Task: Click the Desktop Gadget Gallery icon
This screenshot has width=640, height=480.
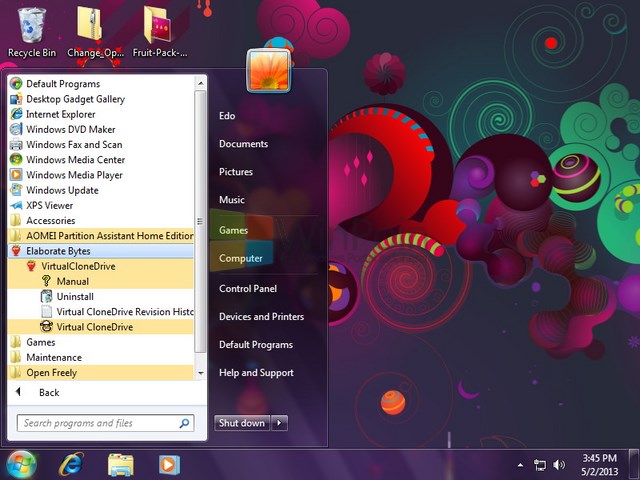Action: (16, 99)
